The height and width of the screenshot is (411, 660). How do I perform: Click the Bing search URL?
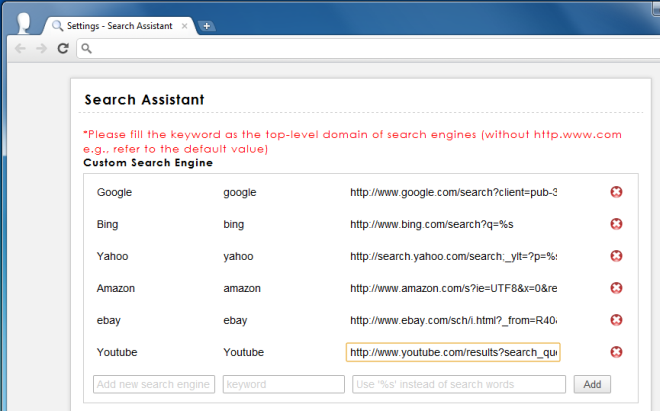[431, 224]
